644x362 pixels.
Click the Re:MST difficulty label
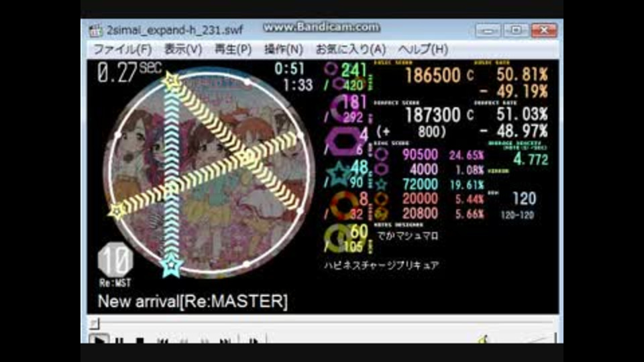coord(115,283)
